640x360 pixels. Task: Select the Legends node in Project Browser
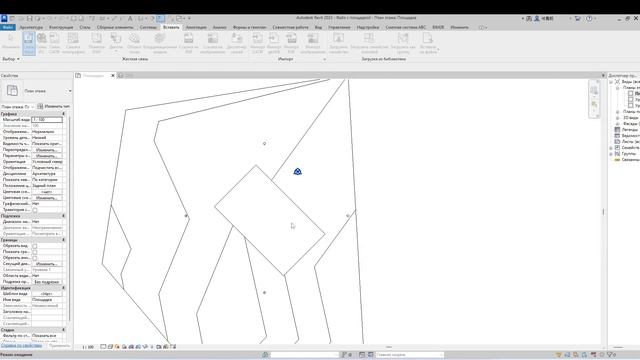[629, 130]
